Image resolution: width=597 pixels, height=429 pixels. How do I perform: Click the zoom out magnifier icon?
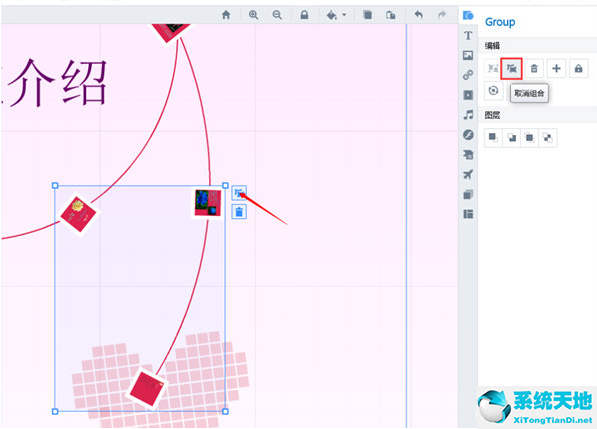coord(277,15)
